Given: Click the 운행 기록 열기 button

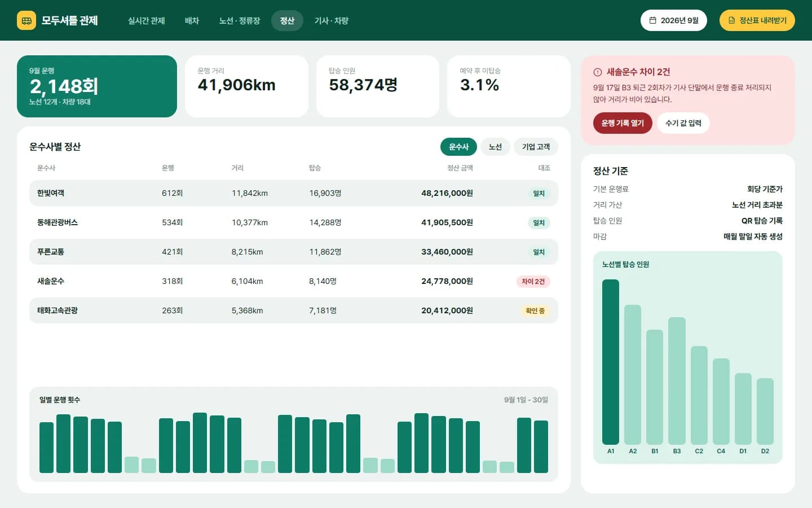Looking at the screenshot, I should pyautogui.click(x=623, y=123).
